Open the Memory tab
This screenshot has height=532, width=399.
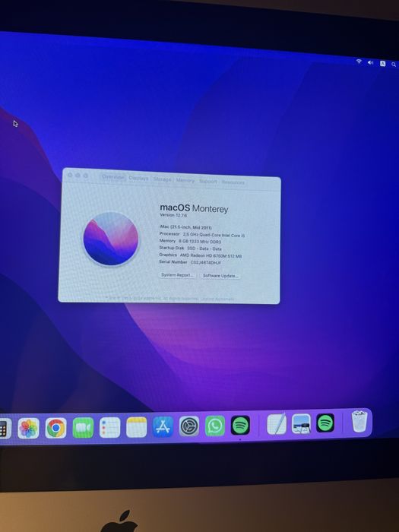pyautogui.click(x=185, y=180)
